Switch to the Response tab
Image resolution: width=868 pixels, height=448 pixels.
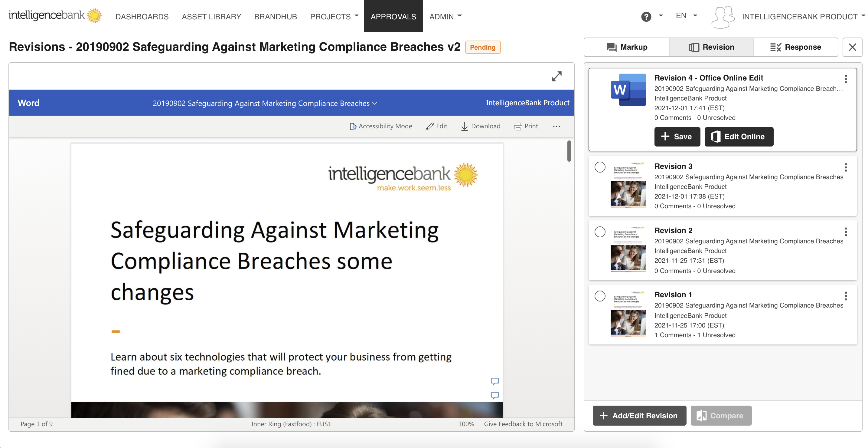pos(795,47)
